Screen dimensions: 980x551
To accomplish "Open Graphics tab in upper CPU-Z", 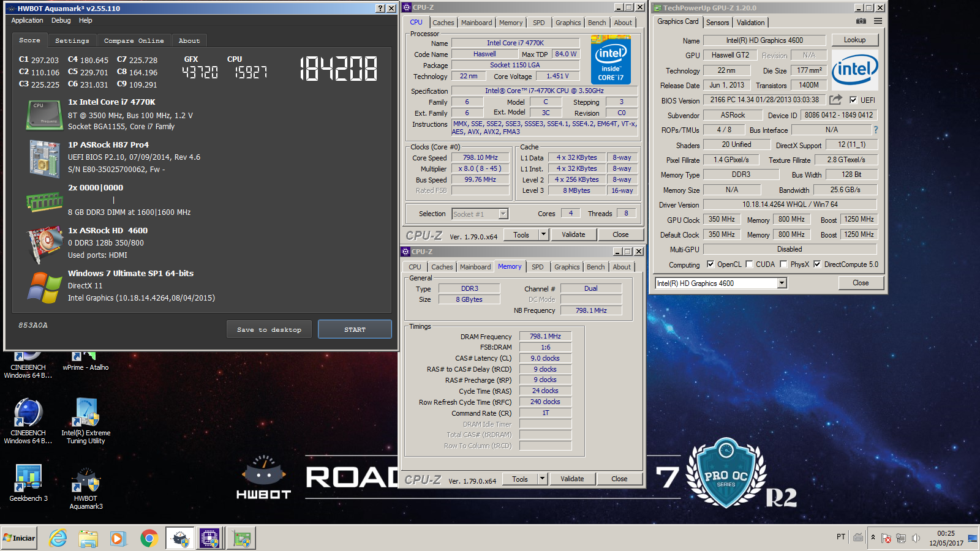I will [x=568, y=23].
